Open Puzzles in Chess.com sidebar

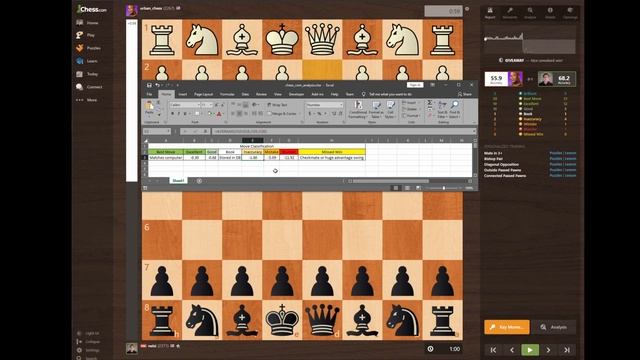(x=88, y=48)
